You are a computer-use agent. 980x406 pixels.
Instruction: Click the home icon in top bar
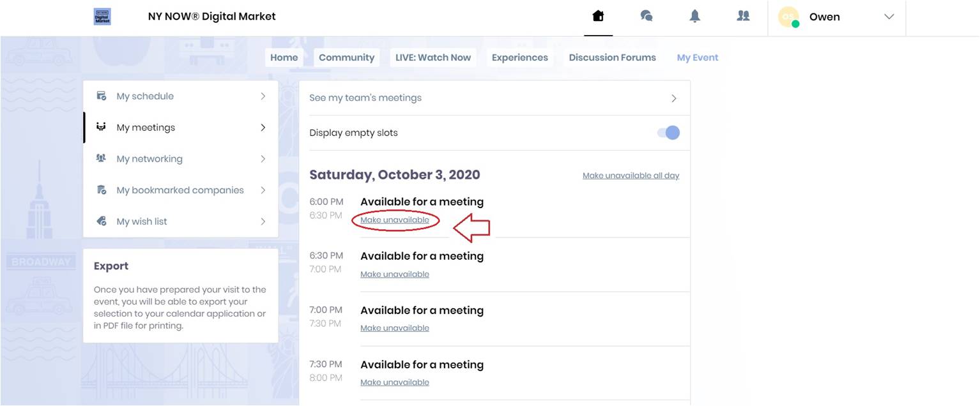(x=598, y=17)
